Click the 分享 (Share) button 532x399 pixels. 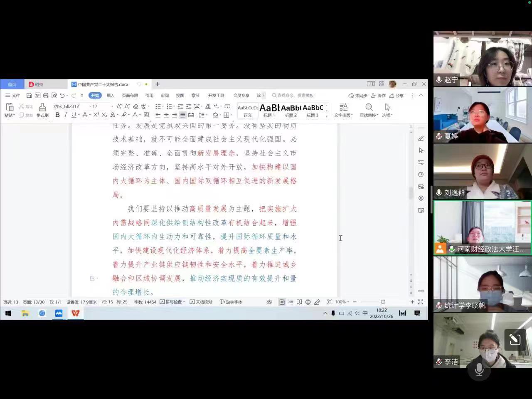(x=397, y=96)
